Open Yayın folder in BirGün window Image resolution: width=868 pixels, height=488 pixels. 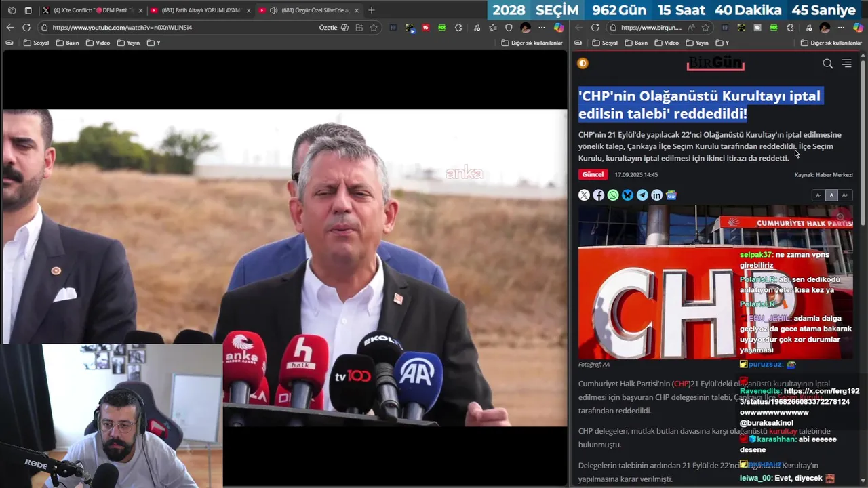[697, 43]
